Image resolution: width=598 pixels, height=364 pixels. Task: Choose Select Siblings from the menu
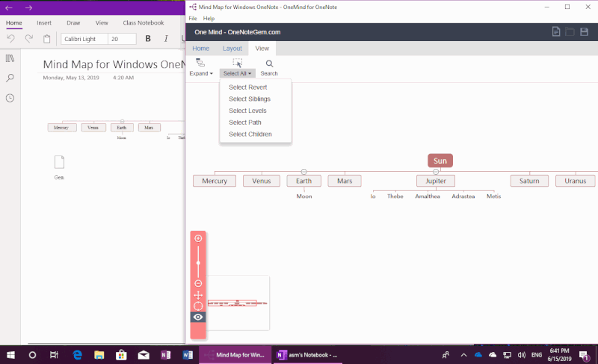pos(250,99)
